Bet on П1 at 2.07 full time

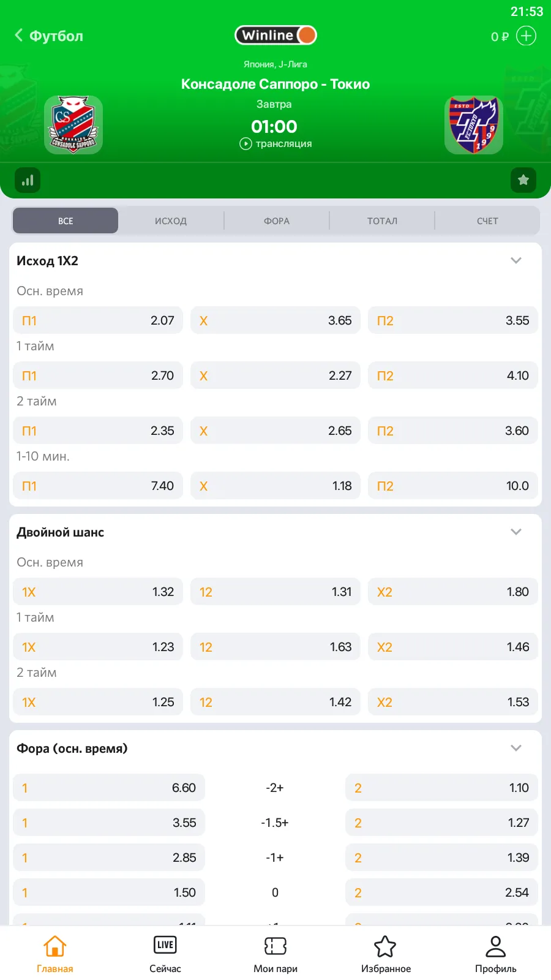(98, 320)
